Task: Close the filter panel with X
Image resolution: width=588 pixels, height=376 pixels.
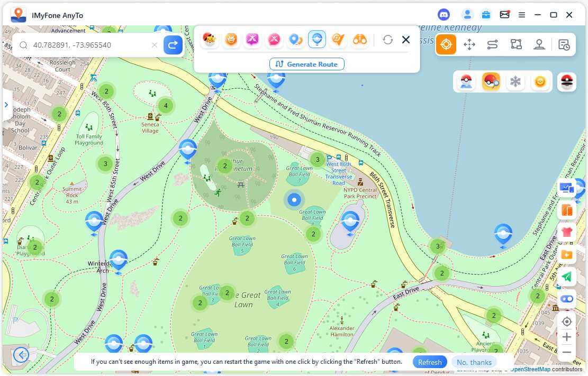Action: (406, 39)
